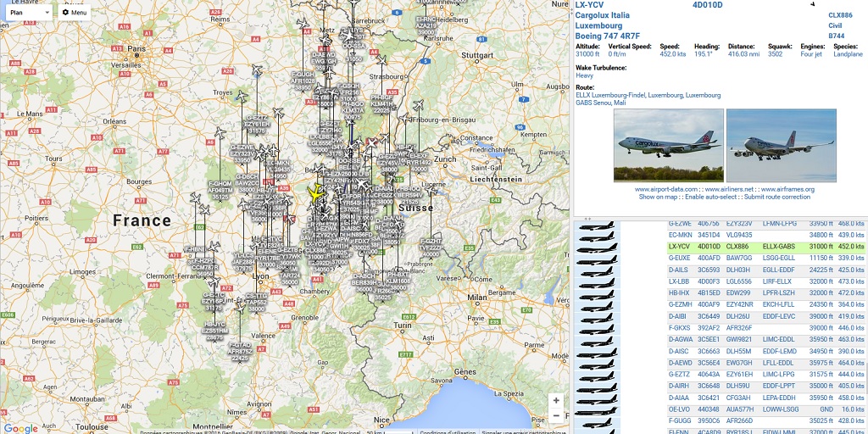The image size is (868, 434).
Task: Click the GABS Senou, Mali route line
Action: point(603,103)
